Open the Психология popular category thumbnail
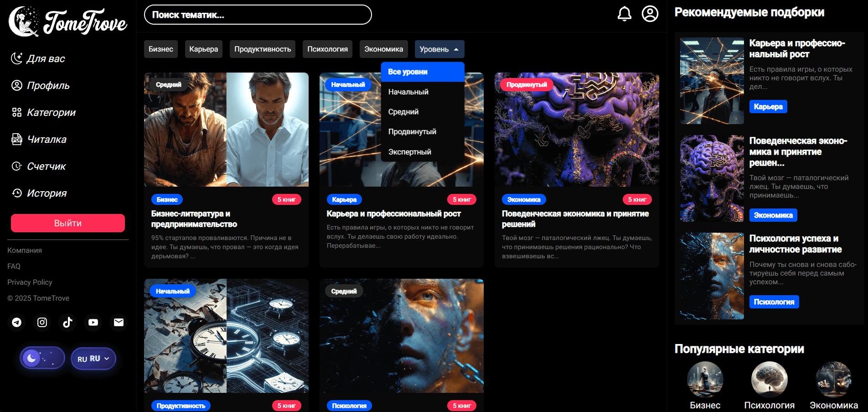Image resolution: width=868 pixels, height=412 pixels. point(769,380)
